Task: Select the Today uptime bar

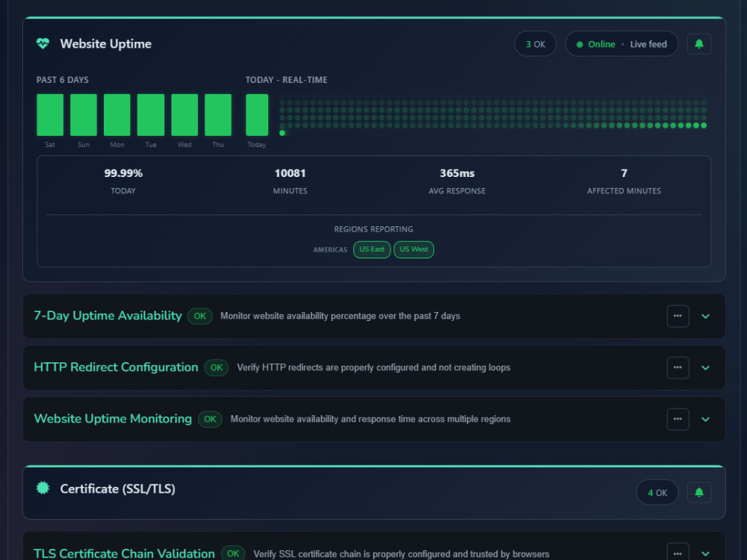Action: [x=257, y=115]
